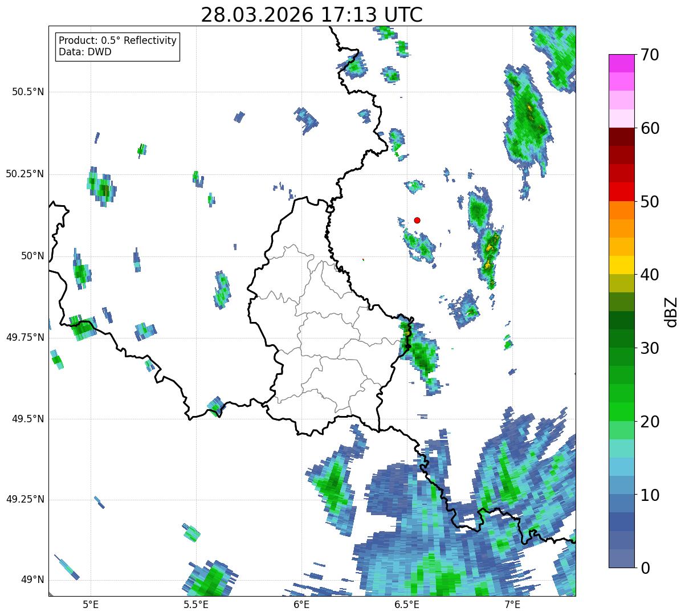Click the 6°E longitude label
This screenshot has height=616, width=685.
(x=301, y=604)
